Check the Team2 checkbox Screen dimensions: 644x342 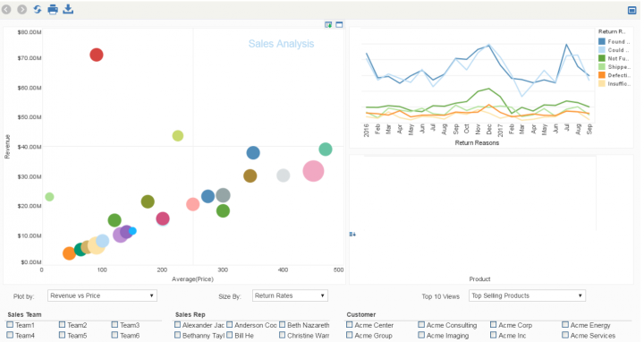(62, 325)
